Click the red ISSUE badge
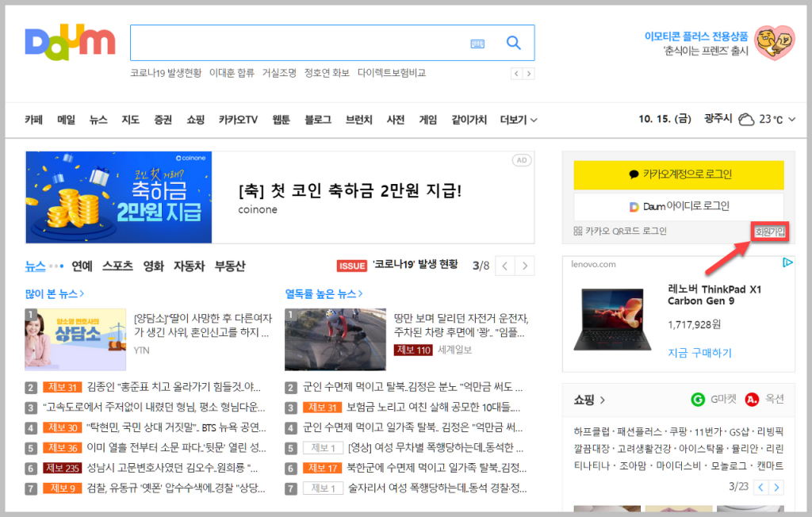Viewport: 812px width, 517px height. [x=352, y=266]
